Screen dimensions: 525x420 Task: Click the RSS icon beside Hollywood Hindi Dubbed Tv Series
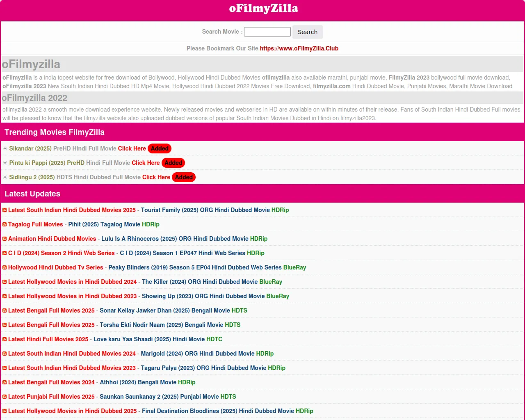pyautogui.click(x=5, y=267)
